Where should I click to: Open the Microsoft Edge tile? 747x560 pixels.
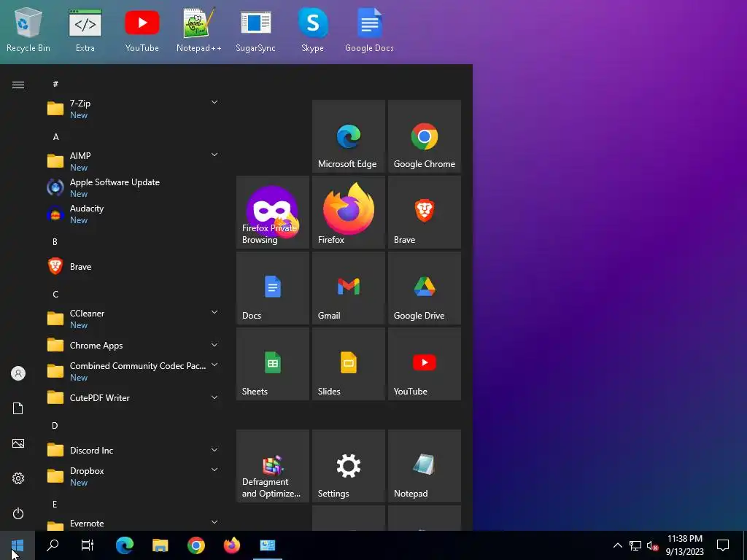pos(349,136)
